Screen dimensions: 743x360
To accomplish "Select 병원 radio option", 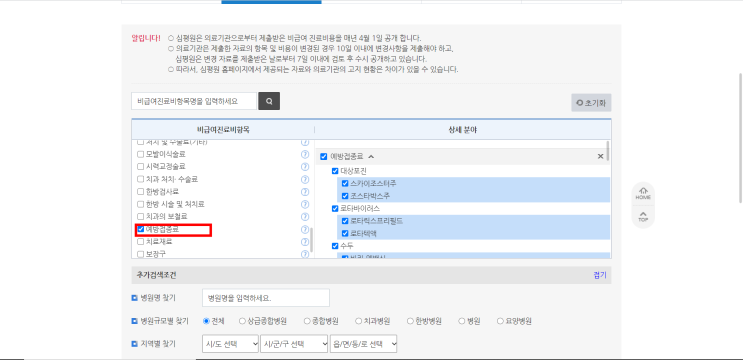I will point(462,321).
